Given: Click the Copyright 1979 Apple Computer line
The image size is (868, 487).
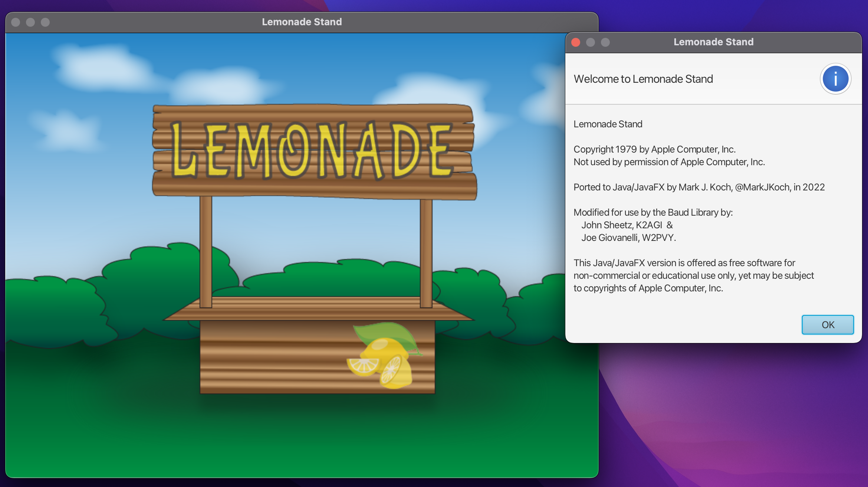Looking at the screenshot, I should (654, 149).
